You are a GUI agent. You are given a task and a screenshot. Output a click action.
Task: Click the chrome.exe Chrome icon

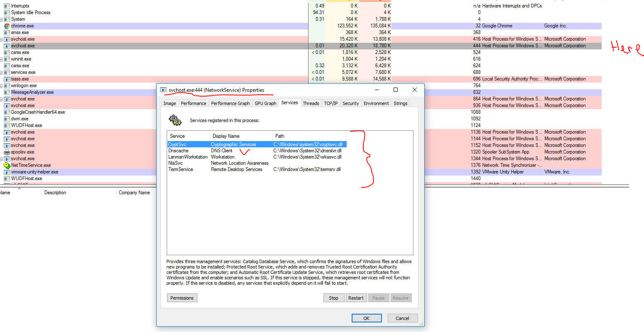coord(7,26)
